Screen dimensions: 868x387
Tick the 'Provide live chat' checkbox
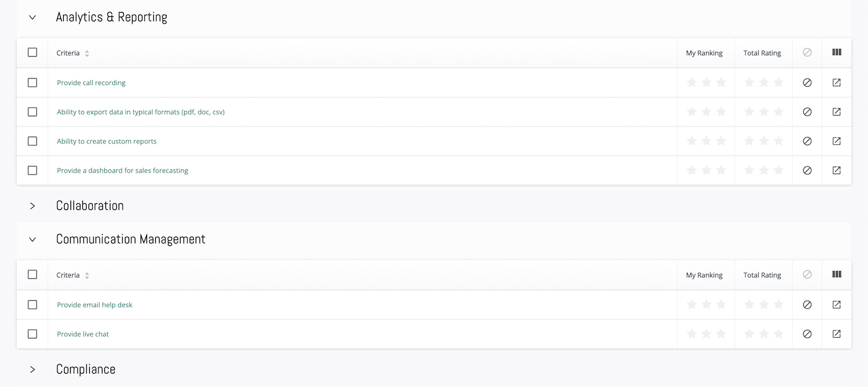(32, 334)
